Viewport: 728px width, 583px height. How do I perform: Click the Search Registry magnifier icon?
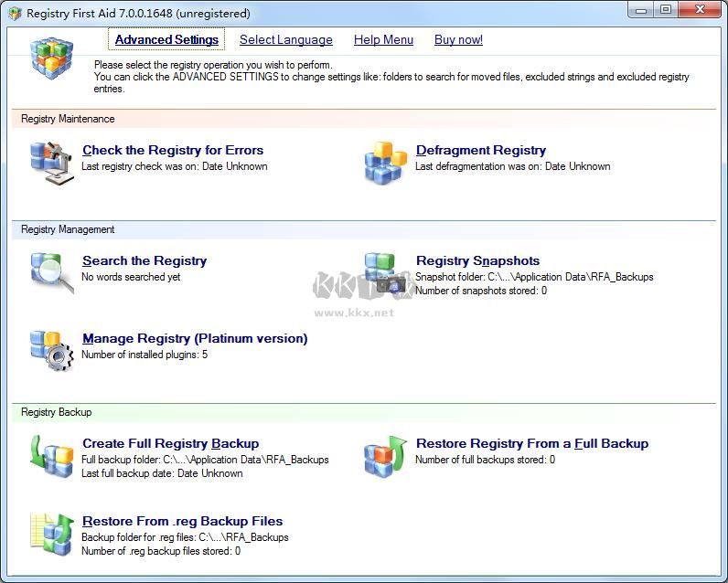click(51, 273)
